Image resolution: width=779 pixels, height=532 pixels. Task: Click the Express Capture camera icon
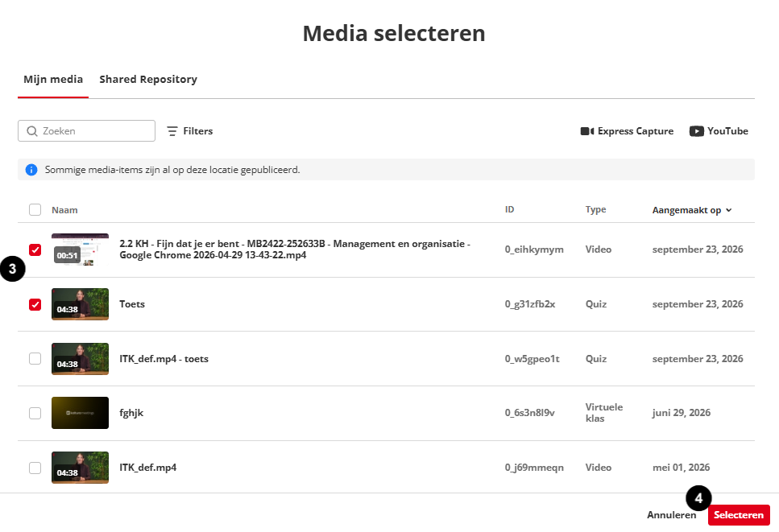pyautogui.click(x=586, y=131)
